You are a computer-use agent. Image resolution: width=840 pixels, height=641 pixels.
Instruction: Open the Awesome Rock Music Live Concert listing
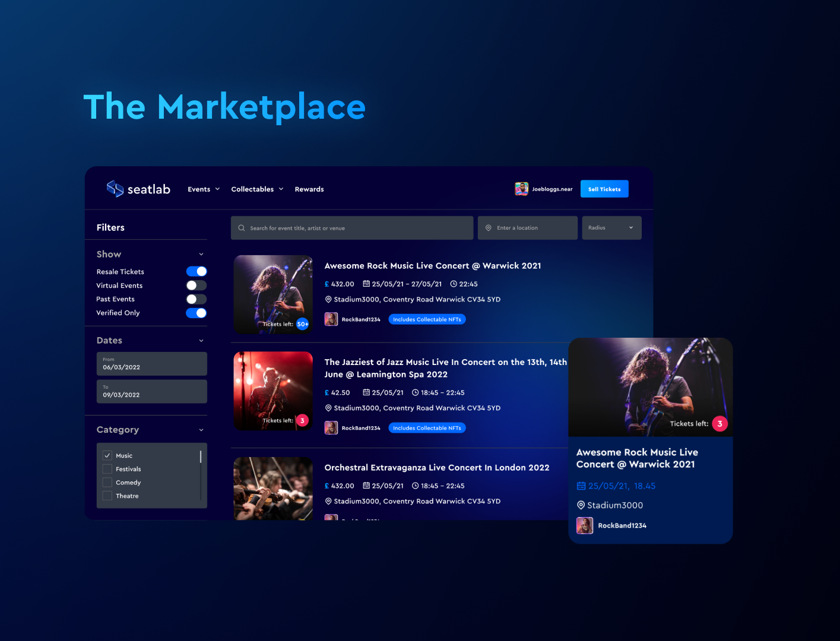[432, 265]
